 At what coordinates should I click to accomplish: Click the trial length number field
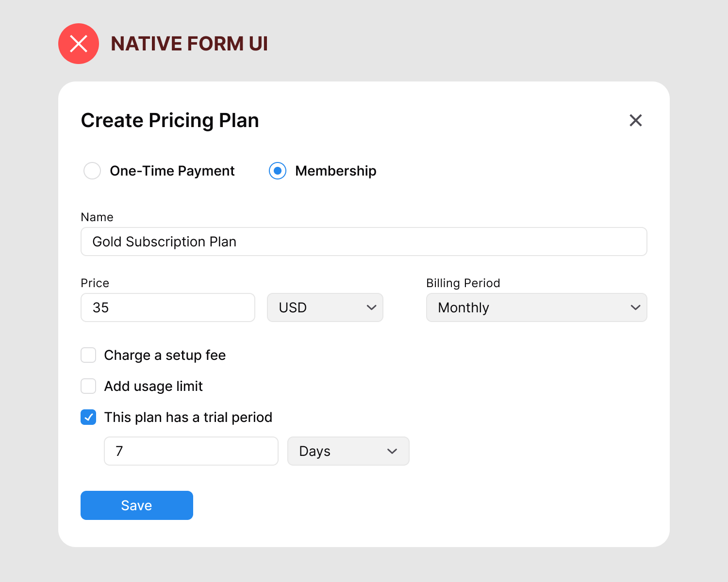(x=191, y=451)
